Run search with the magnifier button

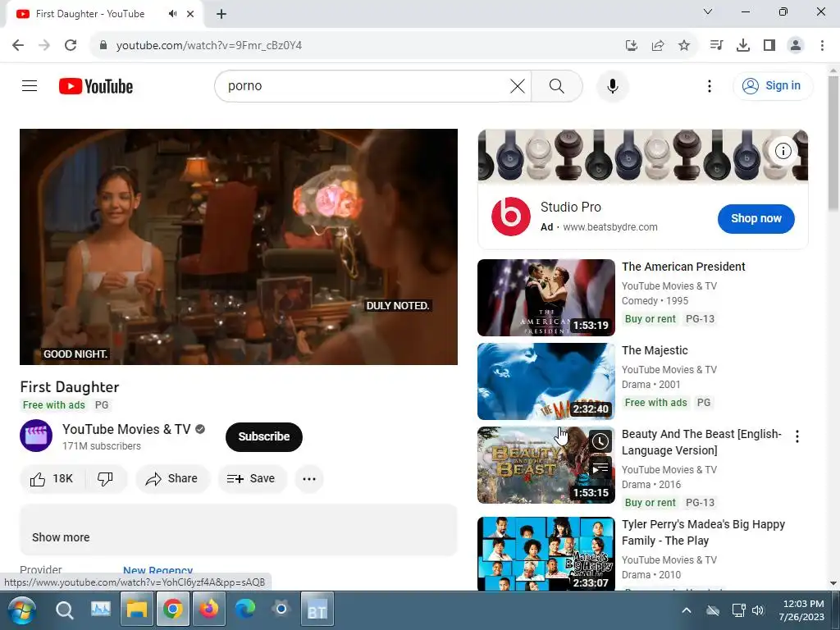coord(557,85)
